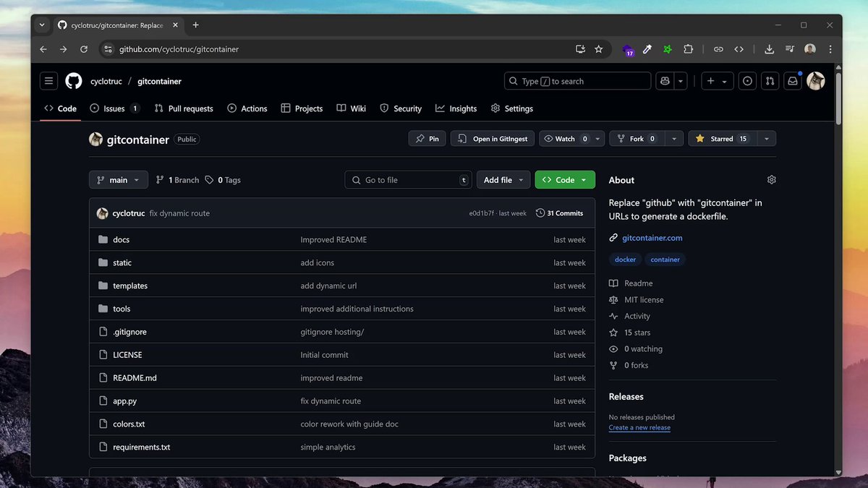This screenshot has height=488, width=868.
Task: Click the container topic tag
Action: [x=665, y=260]
